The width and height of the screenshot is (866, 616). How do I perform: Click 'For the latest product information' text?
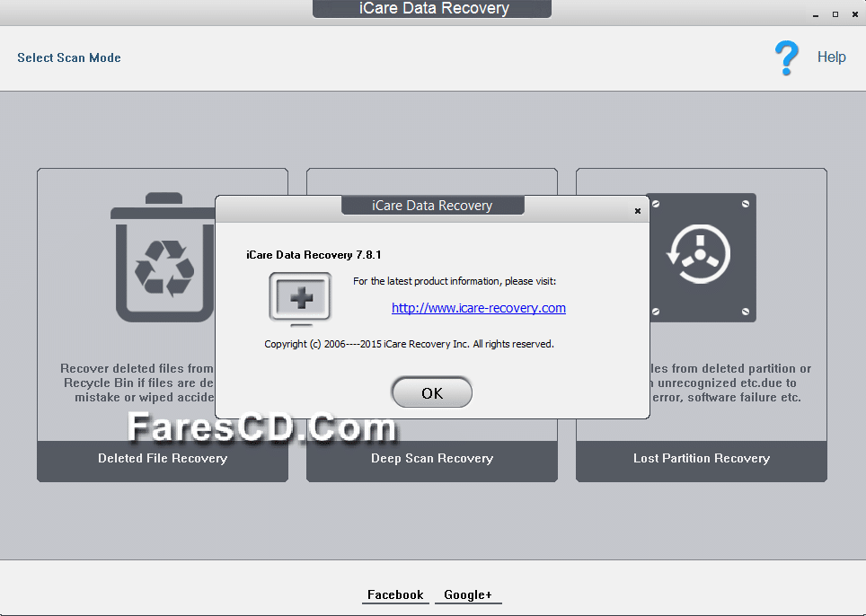(x=455, y=281)
